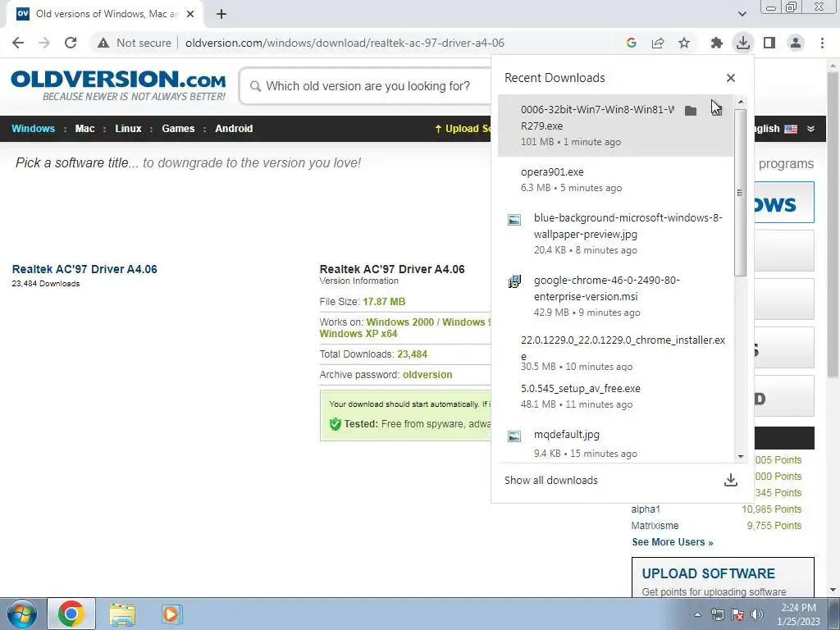Close the Recent Downloads popup

tap(731, 78)
